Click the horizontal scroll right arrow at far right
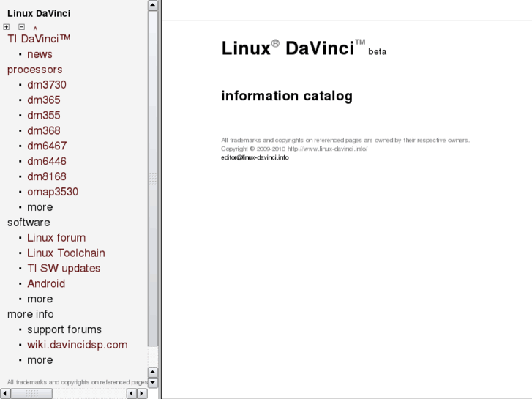This screenshot has width=532, height=399. [142, 394]
